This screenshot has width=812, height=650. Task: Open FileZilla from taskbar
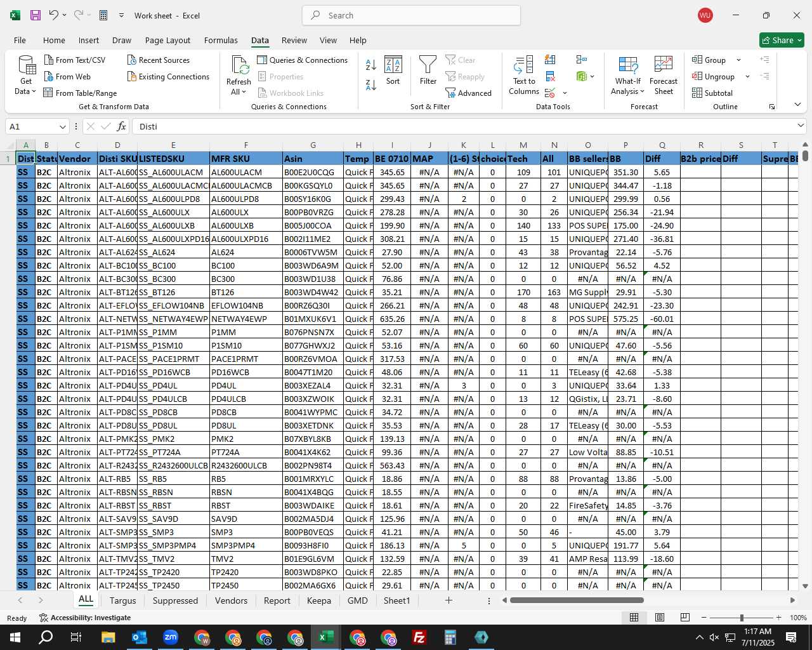(419, 637)
